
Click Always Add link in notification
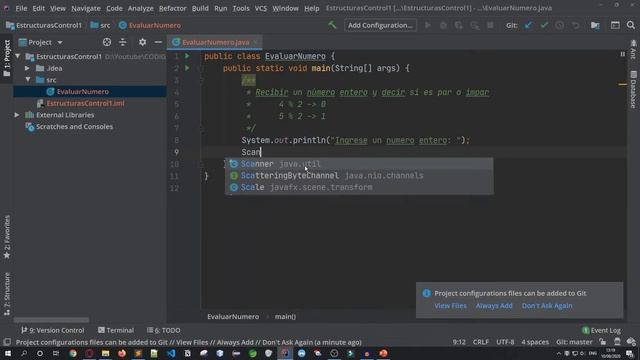pos(494,306)
